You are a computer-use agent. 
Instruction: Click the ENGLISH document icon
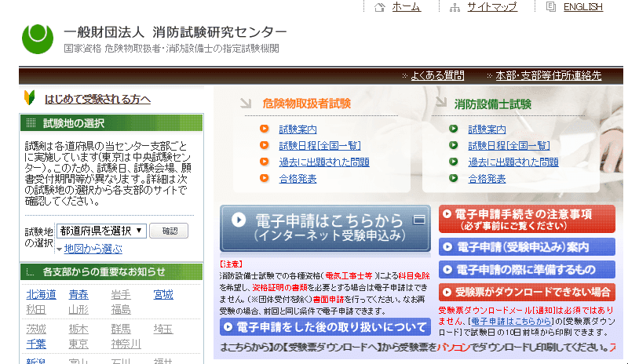(x=550, y=7)
